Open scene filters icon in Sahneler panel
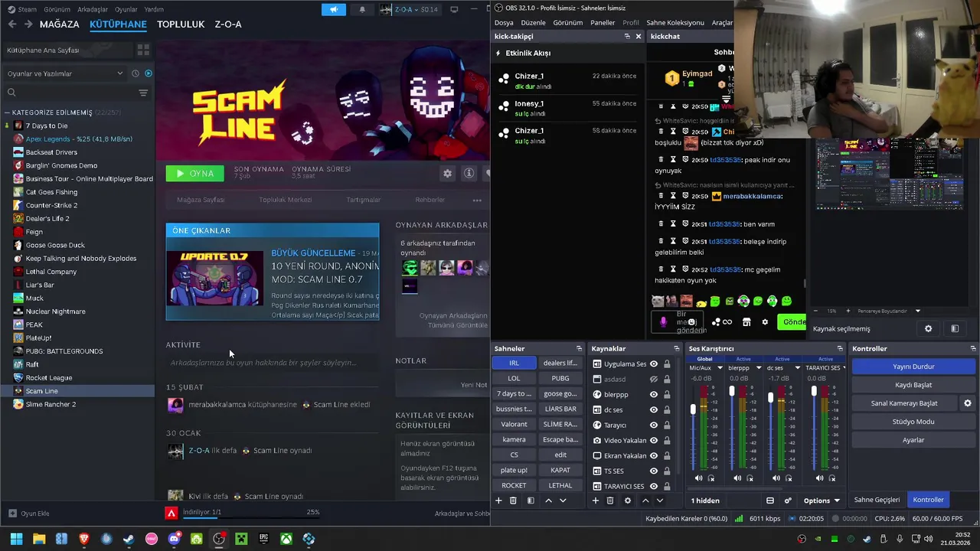This screenshot has width=980, height=551. pos(531,500)
